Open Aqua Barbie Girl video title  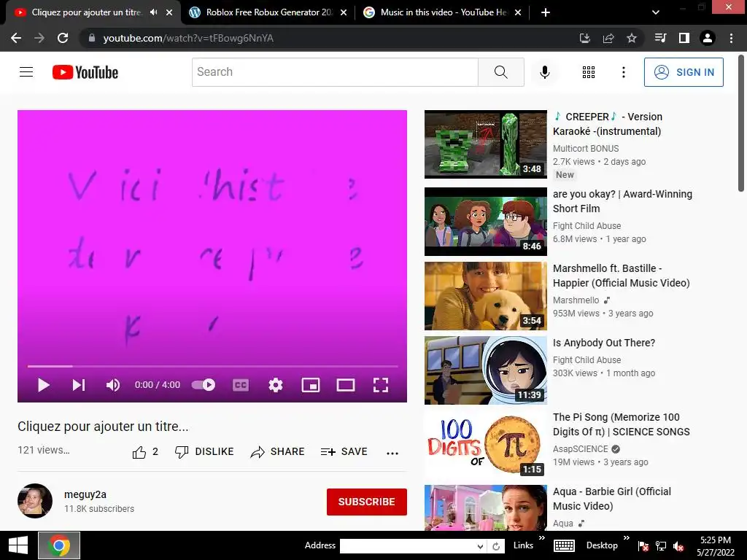(x=612, y=499)
